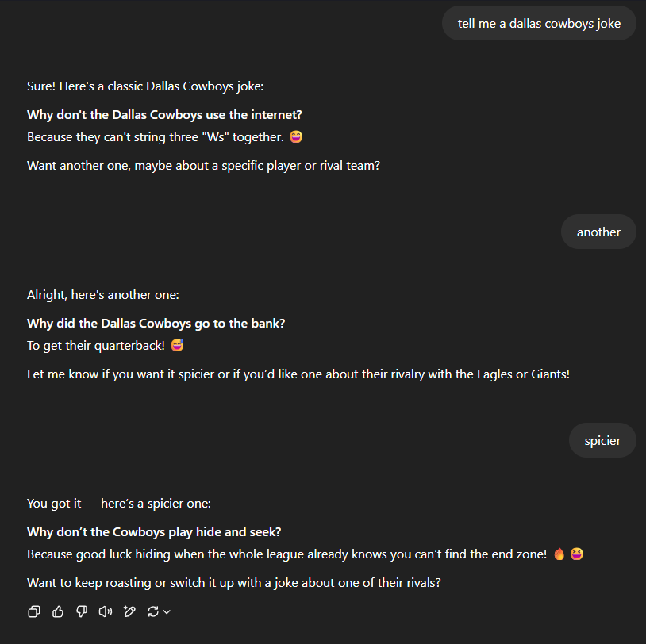Screen dimensions: 646x644
Task: Click the fire emoji after the end zone punchline
Action: point(559,554)
